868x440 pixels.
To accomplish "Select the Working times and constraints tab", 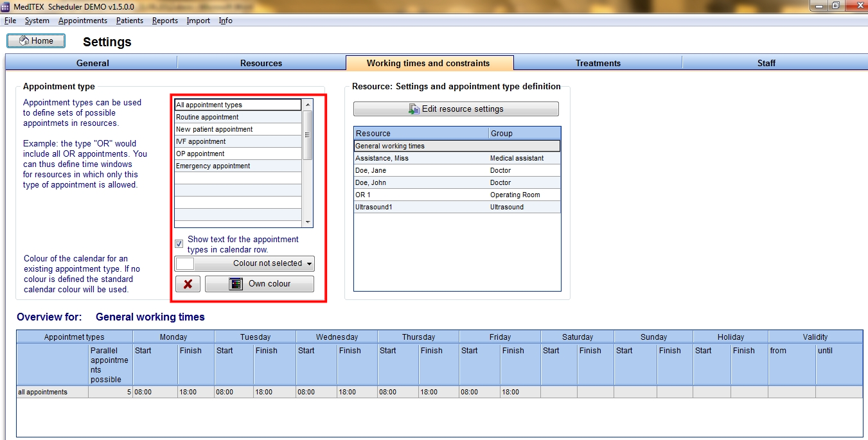I will (429, 63).
